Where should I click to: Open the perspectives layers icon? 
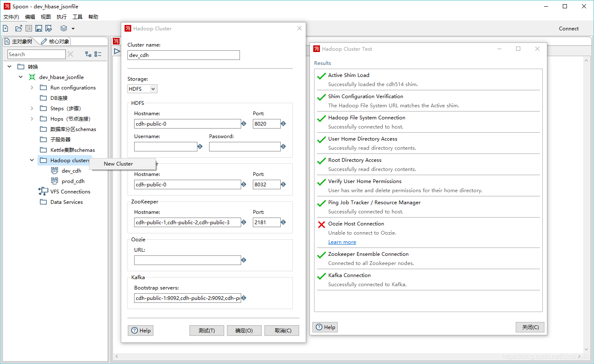point(63,28)
